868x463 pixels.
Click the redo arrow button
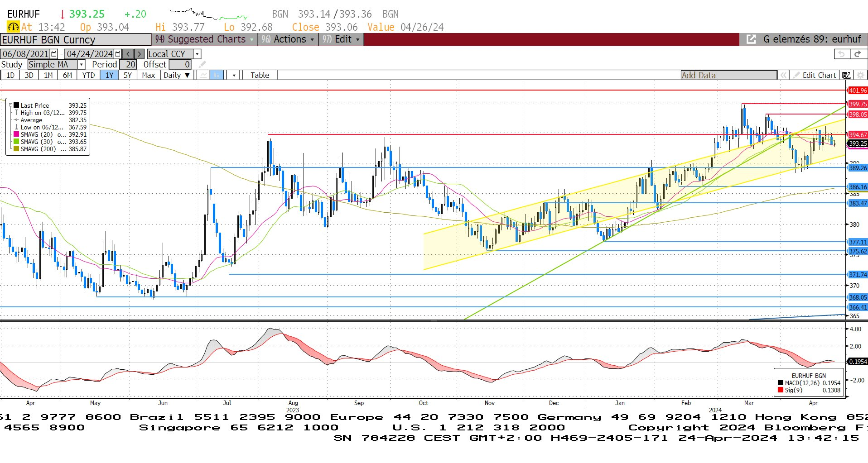coord(857,54)
